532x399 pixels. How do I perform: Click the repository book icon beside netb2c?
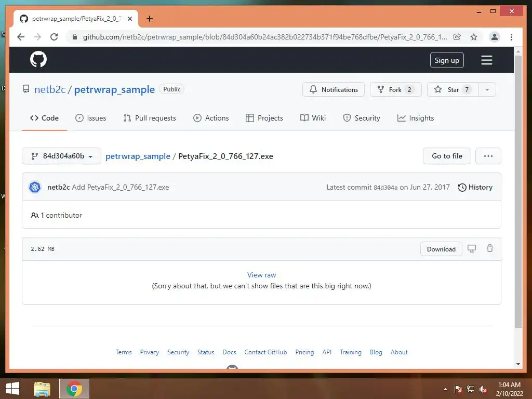coord(26,89)
